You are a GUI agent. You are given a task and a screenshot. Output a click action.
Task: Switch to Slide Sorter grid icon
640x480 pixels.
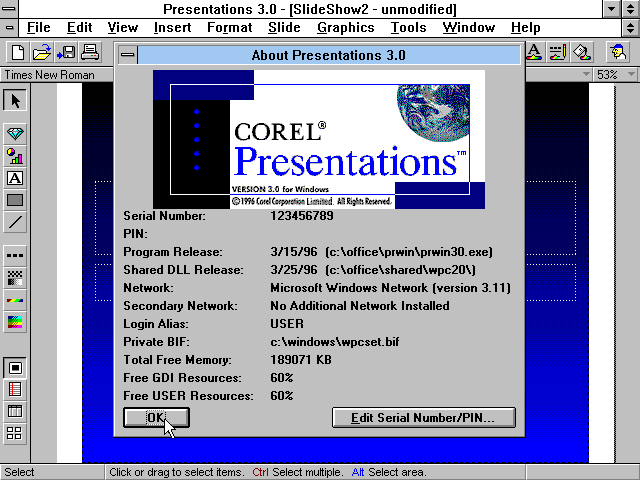15,433
